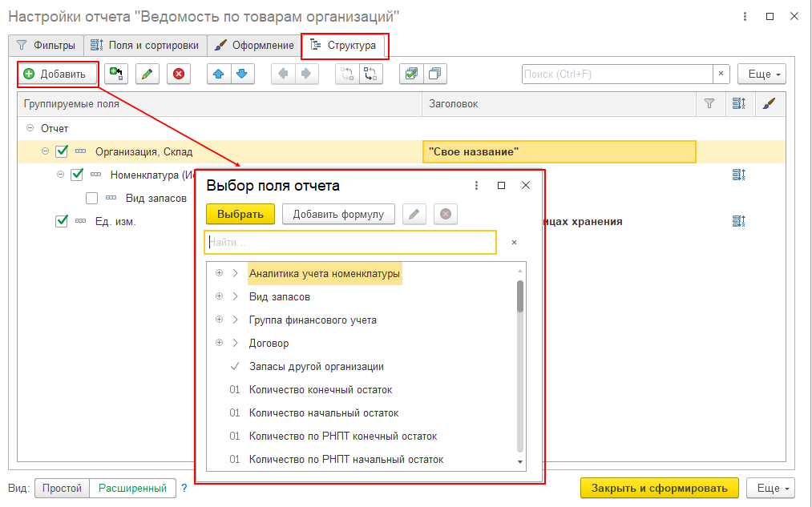
Task: Click the check all items icon
Action: 411,74
